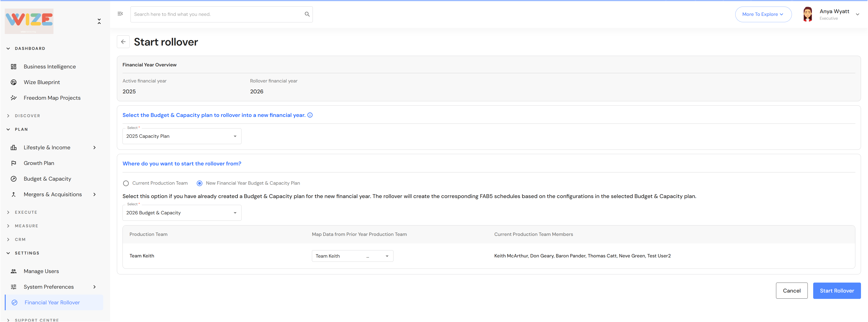Click the Budget & Capacity compass icon
Image resolution: width=868 pixels, height=322 pixels.
tap(14, 179)
